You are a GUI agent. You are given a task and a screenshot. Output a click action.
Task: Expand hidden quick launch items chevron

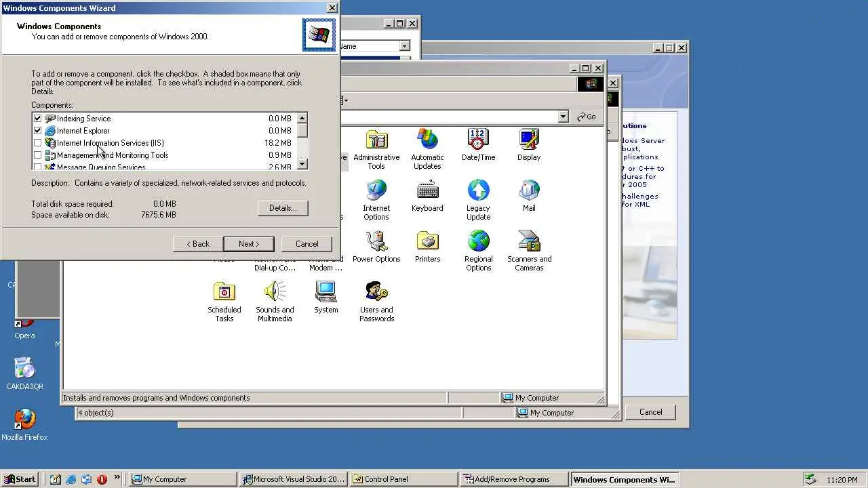pyautogui.click(x=117, y=477)
